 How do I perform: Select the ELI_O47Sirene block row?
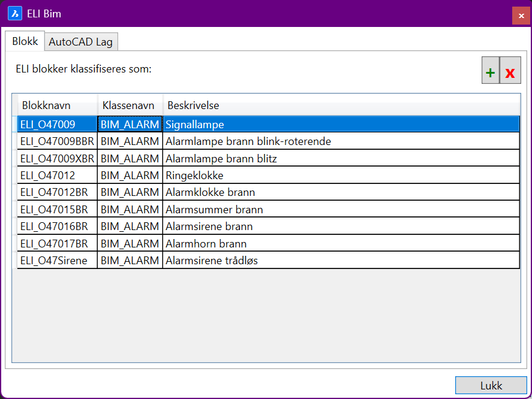[x=57, y=261]
